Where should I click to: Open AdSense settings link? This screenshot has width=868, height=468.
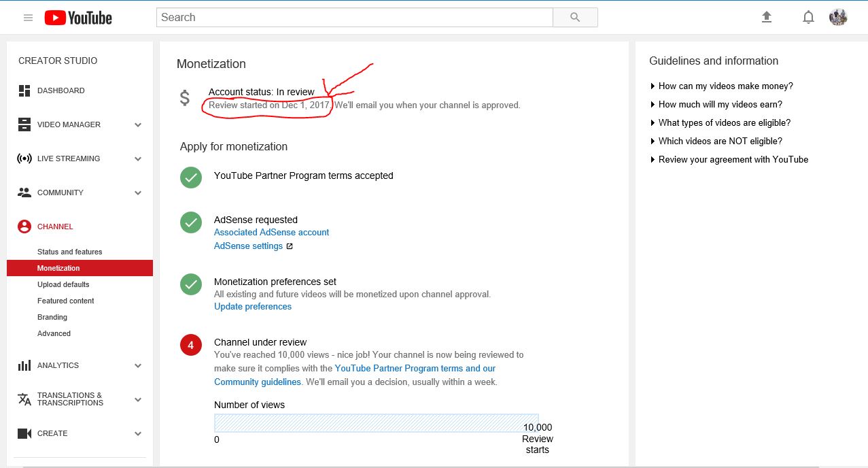pos(248,246)
